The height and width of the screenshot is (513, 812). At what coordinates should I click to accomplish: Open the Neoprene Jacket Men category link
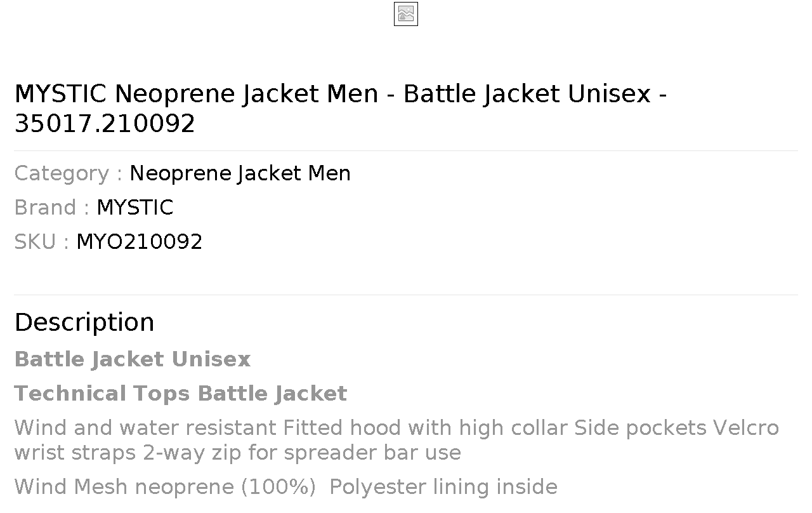coord(240,173)
